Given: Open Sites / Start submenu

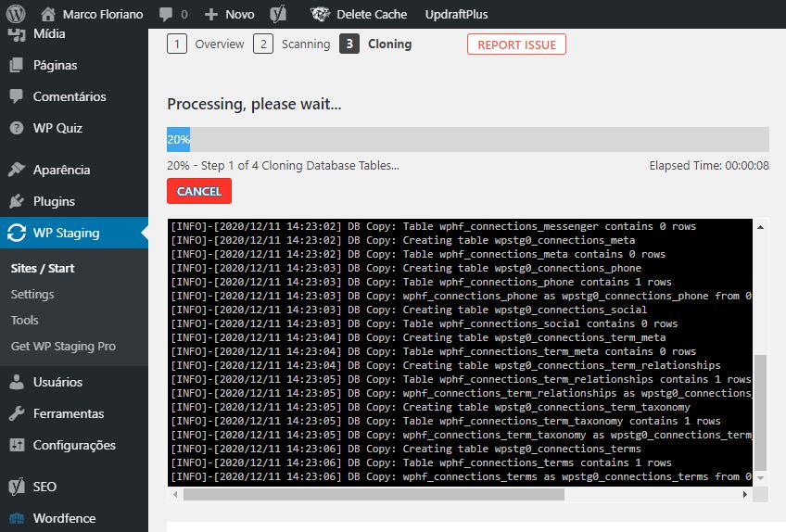Looking at the screenshot, I should [43, 268].
